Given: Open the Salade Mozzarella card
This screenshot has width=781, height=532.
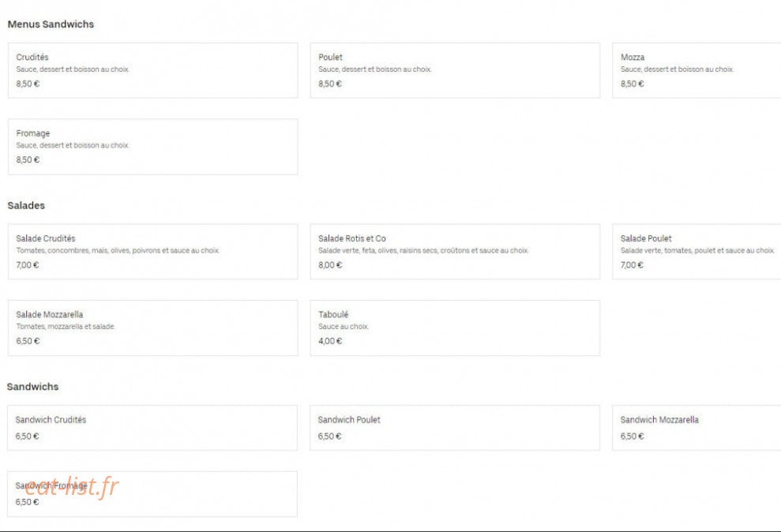Looking at the screenshot, I should coord(153,328).
